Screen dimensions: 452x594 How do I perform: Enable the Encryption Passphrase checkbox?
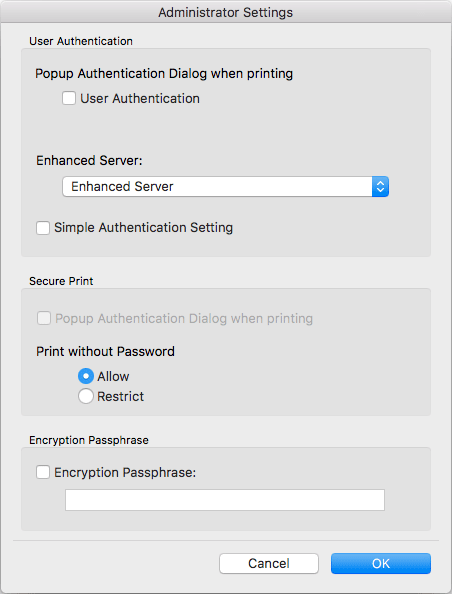(x=43, y=472)
